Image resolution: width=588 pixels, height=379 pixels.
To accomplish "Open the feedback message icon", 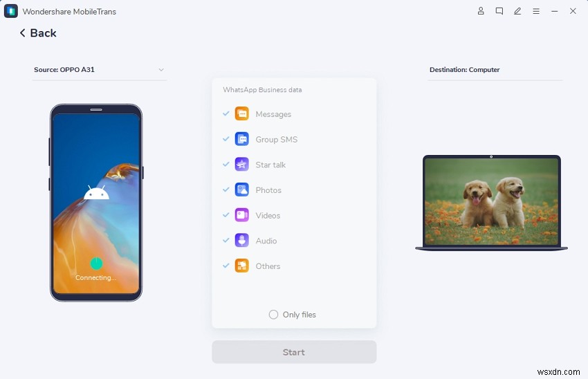I will coord(499,11).
